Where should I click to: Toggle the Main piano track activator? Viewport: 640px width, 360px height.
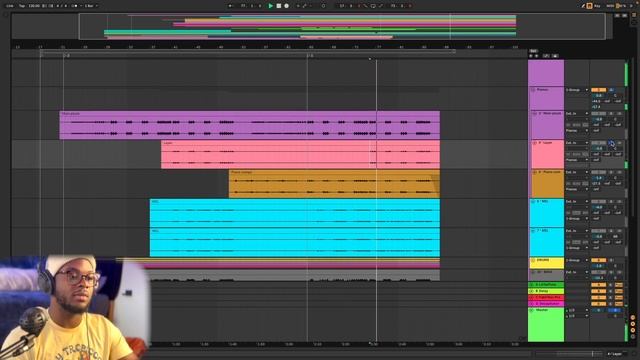point(598,113)
